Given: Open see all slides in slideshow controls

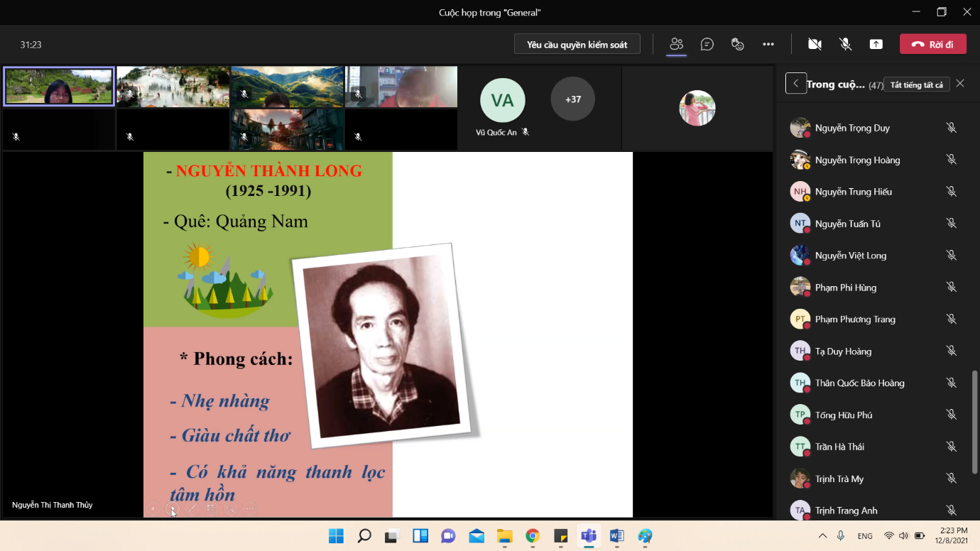Looking at the screenshot, I should [x=211, y=508].
